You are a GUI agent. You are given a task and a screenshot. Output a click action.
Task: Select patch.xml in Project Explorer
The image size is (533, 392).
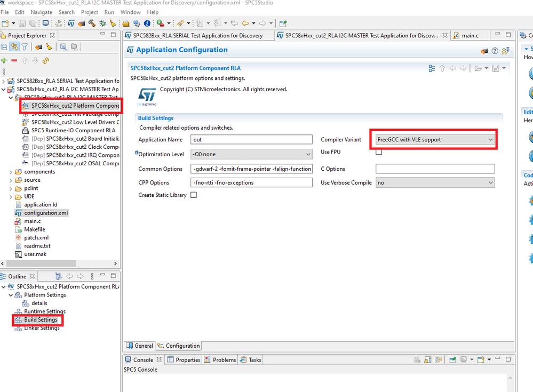coord(36,238)
